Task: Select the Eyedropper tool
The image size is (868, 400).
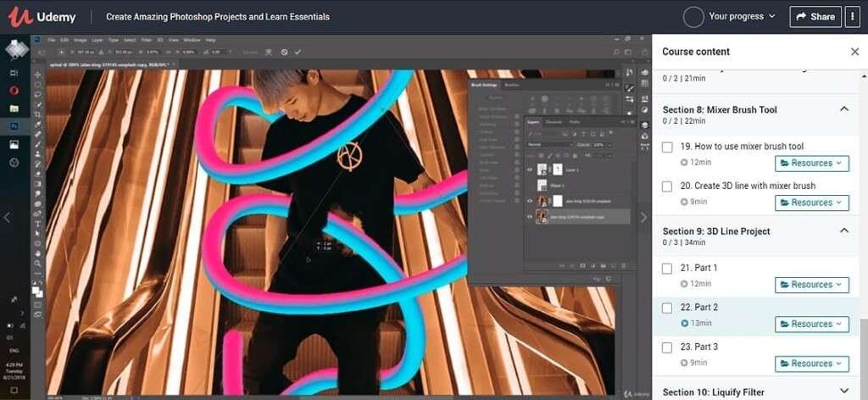Action: coord(37,125)
